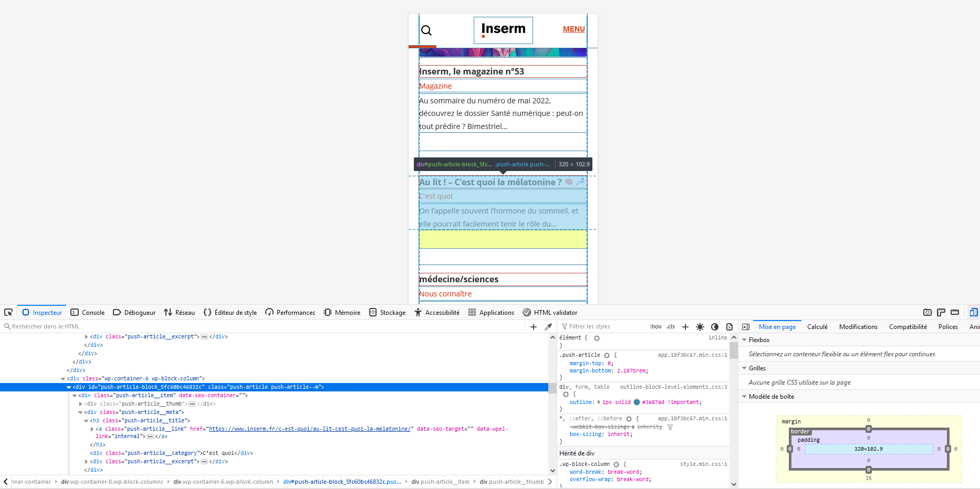Image resolution: width=980 pixels, height=489 pixels.
Task: Click the #3a87ad outline color swatch
Action: [637, 402]
